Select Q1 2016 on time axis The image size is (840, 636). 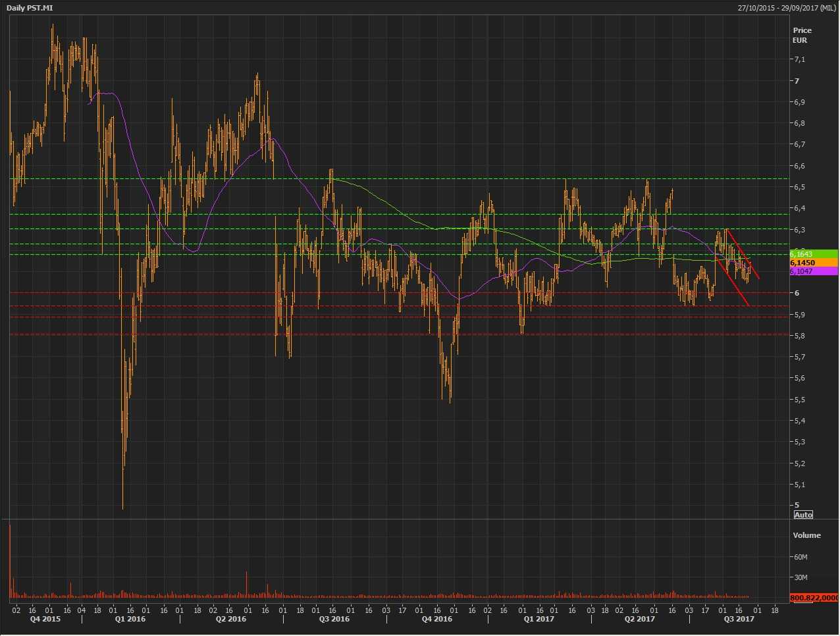coord(130,619)
